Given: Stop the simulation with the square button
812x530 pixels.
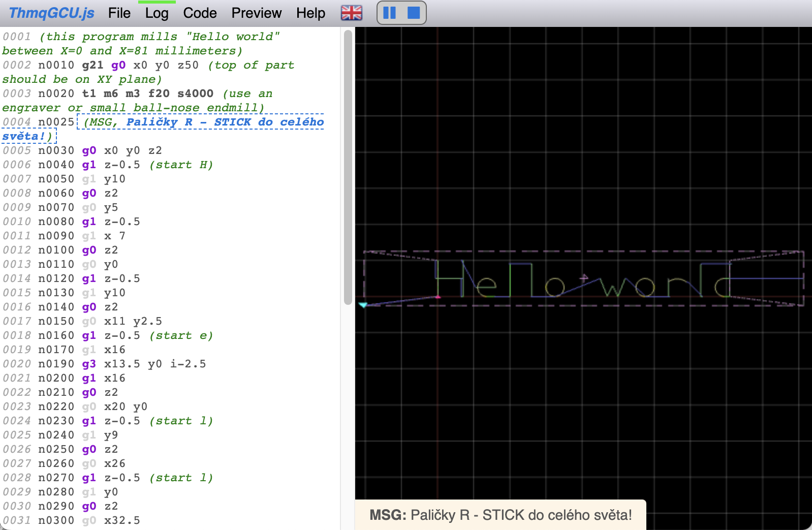Looking at the screenshot, I should 414,13.
